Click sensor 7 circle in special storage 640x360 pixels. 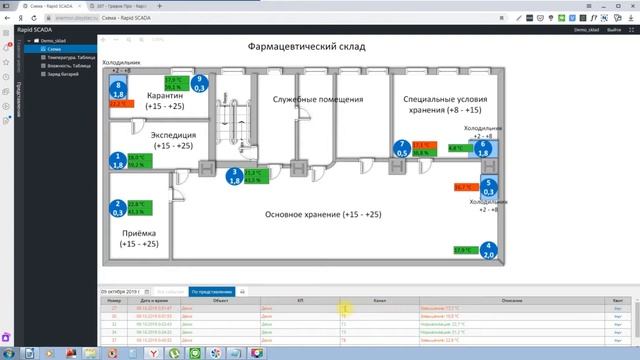pyautogui.click(x=402, y=149)
